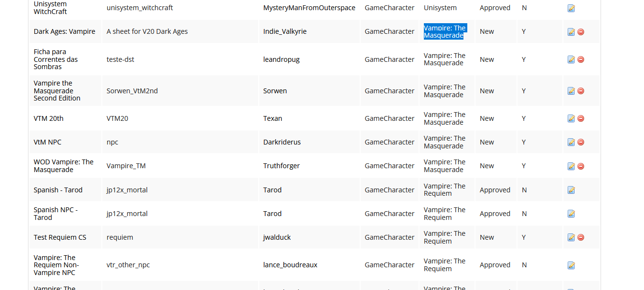Viewport: 644px width, 290px height.
Task: Edit the VtM NPC sheet
Action: coord(571,142)
